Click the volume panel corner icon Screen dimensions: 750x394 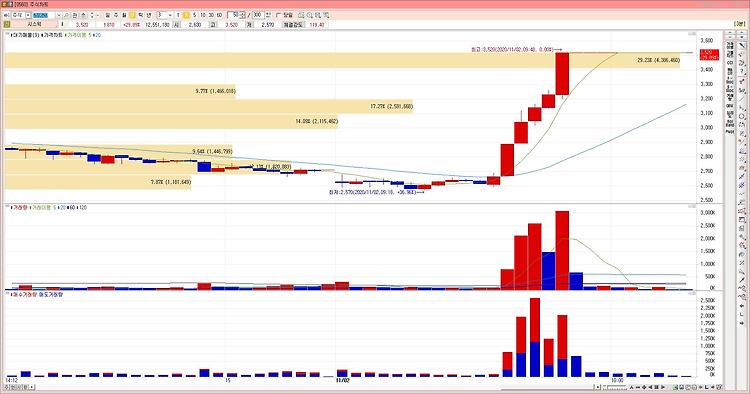pos(692,206)
